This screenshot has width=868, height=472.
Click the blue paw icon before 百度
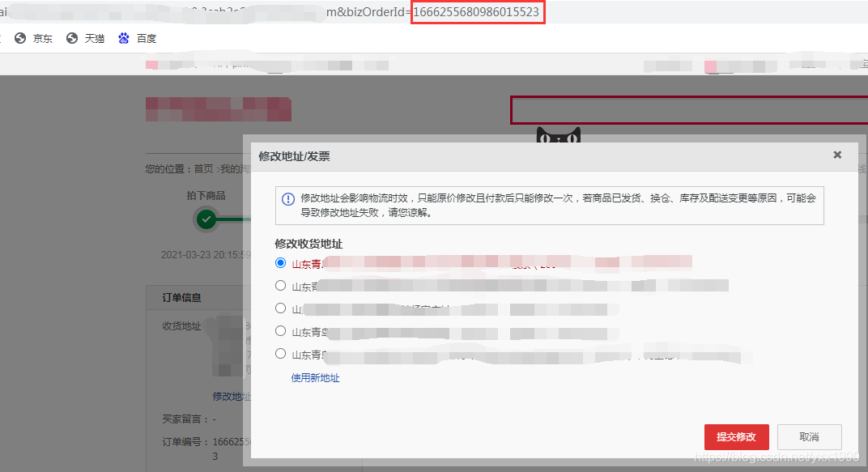click(124, 37)
